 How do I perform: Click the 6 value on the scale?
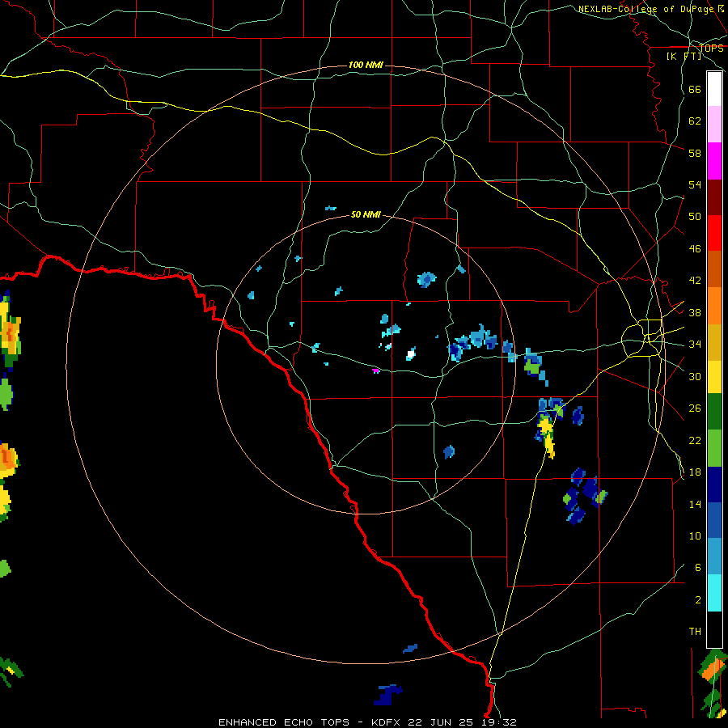point(698,568)
